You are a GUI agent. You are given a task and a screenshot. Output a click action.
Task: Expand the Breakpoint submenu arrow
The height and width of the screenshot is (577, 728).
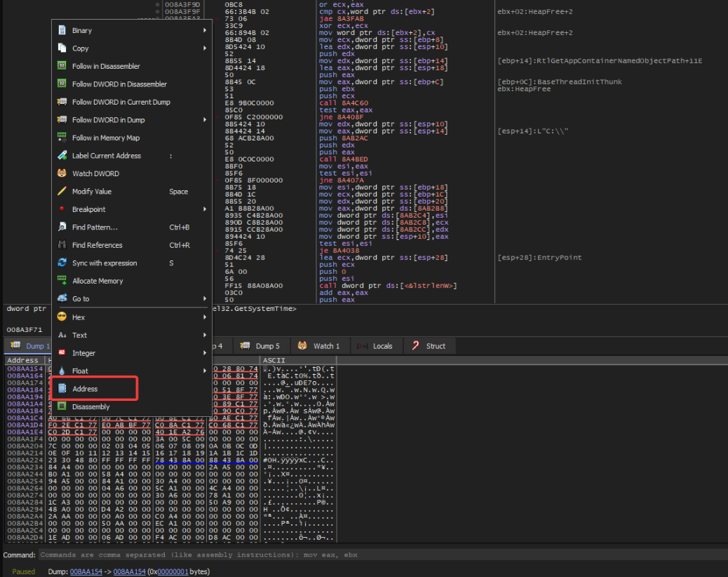click(x=205, y=209)
